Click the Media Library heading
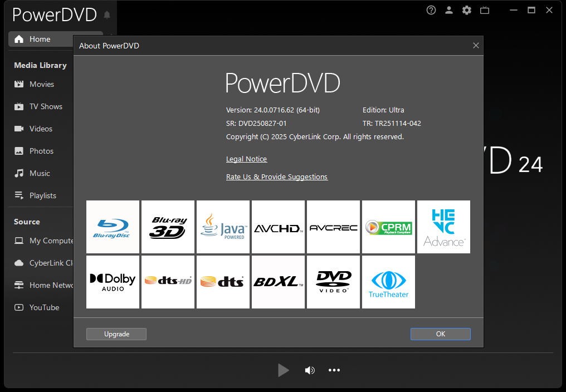The image size is (566, 392). coord(41,65)
